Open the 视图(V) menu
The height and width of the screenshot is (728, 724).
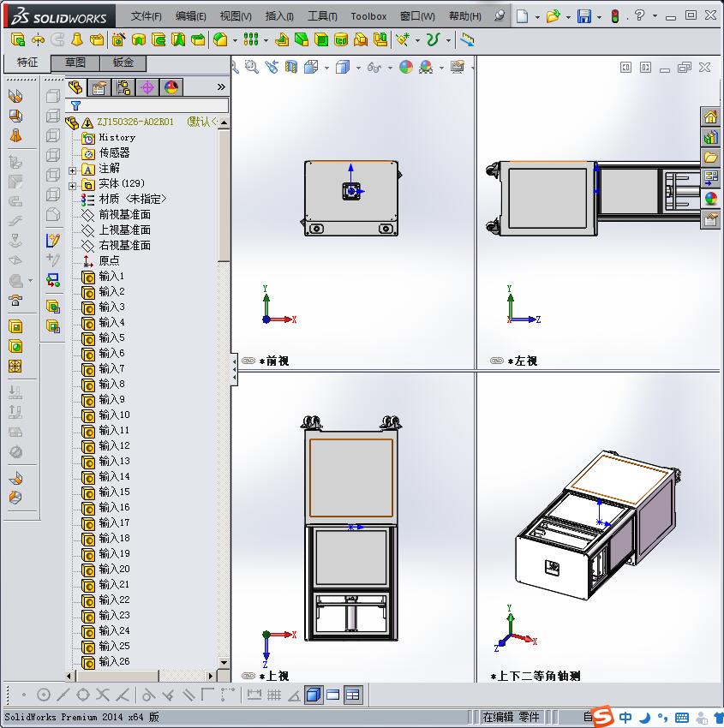click(236, 16)
